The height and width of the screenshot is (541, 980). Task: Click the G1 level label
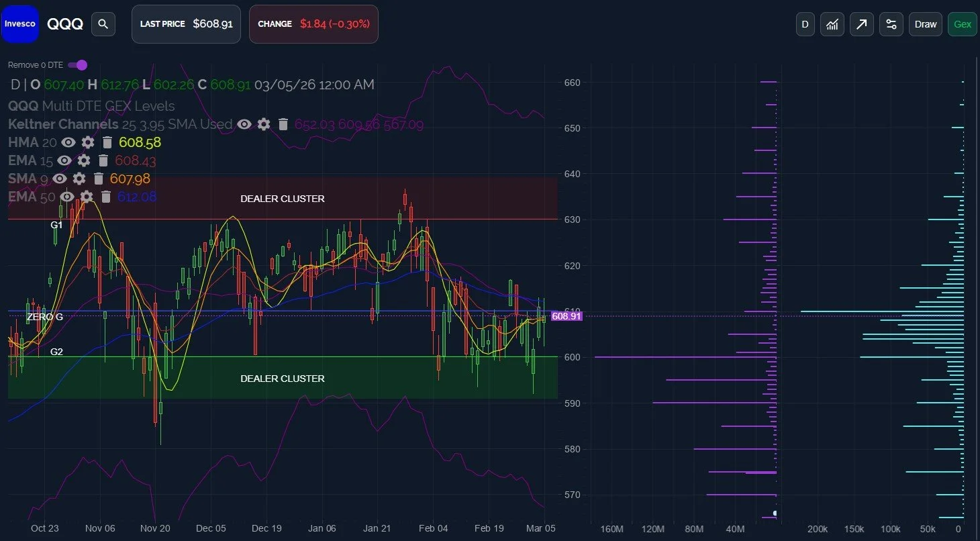[x=56, y=225]
